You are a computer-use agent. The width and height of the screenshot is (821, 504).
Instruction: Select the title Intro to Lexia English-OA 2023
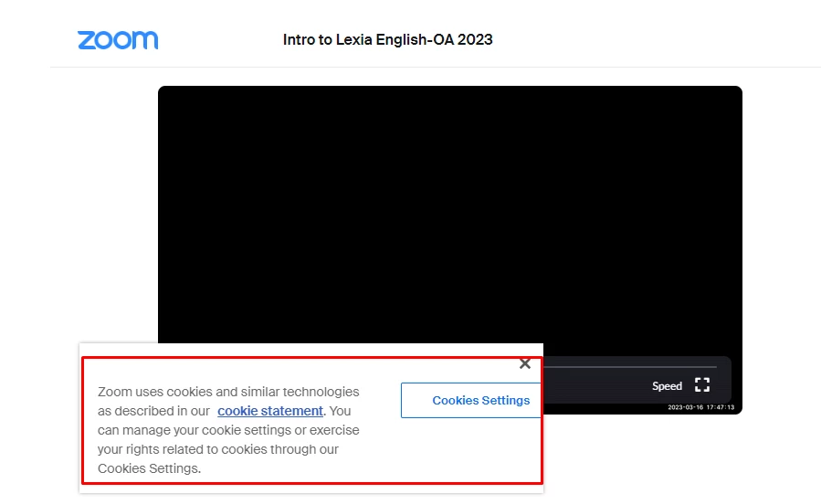click(x=387, y=40)
